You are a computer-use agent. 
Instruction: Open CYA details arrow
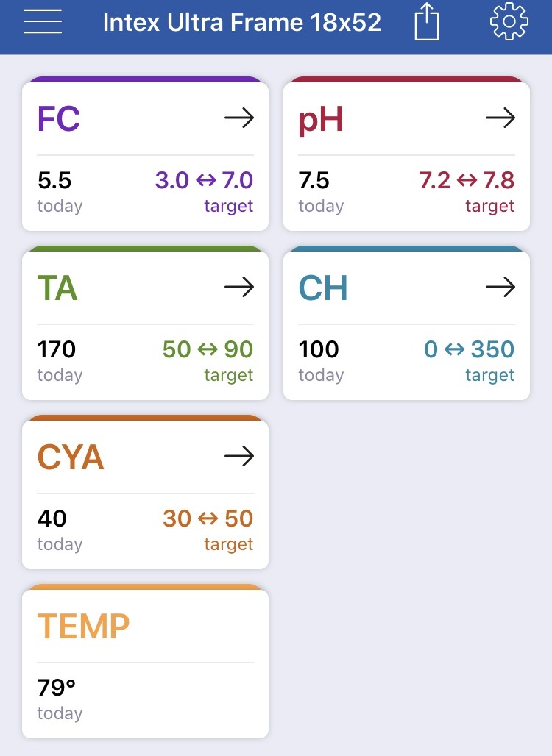pyautogui.click(x=239, y=456)
